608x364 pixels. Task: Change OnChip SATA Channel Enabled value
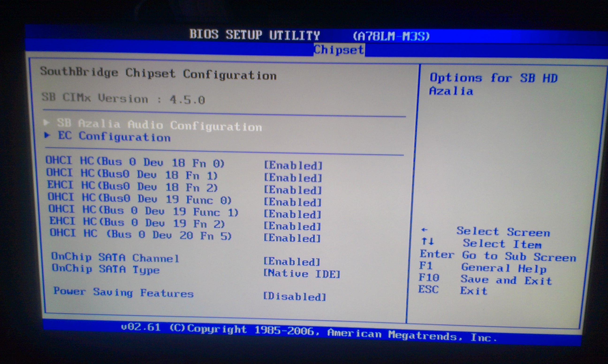click(x=292, y=262)
